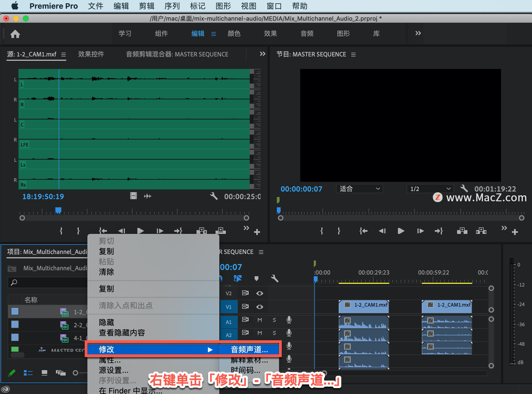Open Program monitor panel menu
Image resolution: width=532 pixels, height=394 pixels.
click(x=353, y=55)
